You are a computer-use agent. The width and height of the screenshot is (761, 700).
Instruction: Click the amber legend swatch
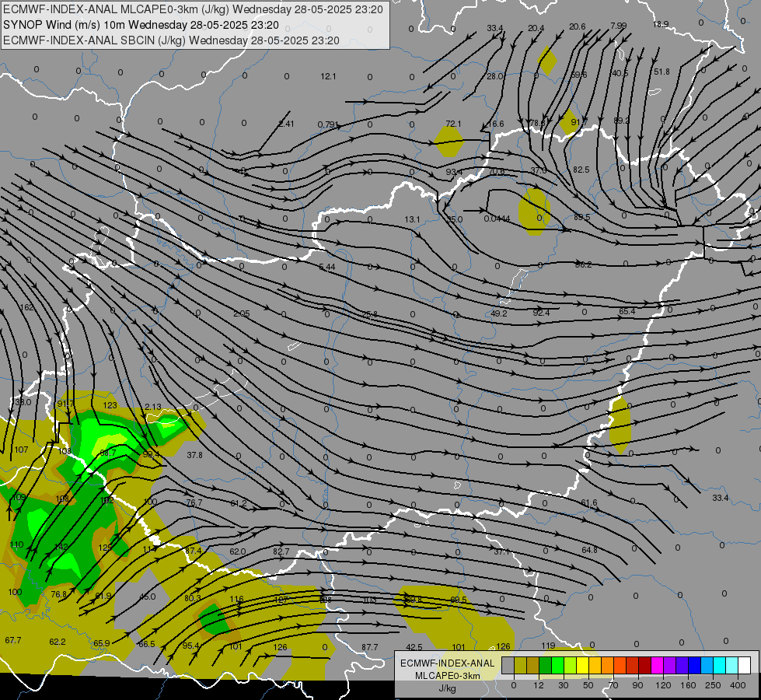[595, 665]
